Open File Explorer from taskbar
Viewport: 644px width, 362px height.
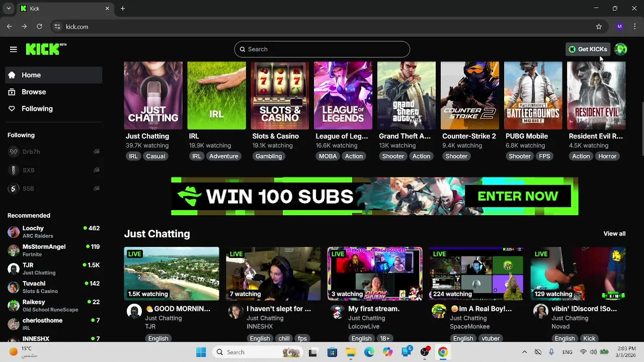[351, 352]
